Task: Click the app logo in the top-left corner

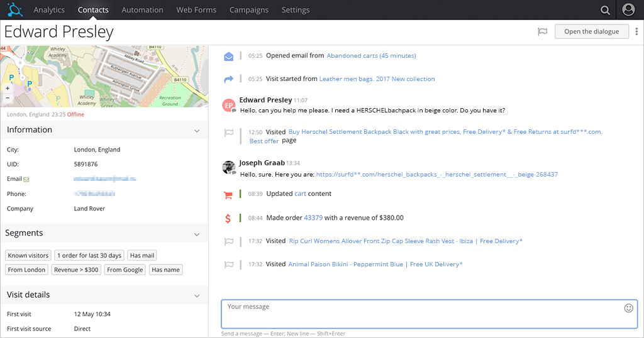Action: 15,9
